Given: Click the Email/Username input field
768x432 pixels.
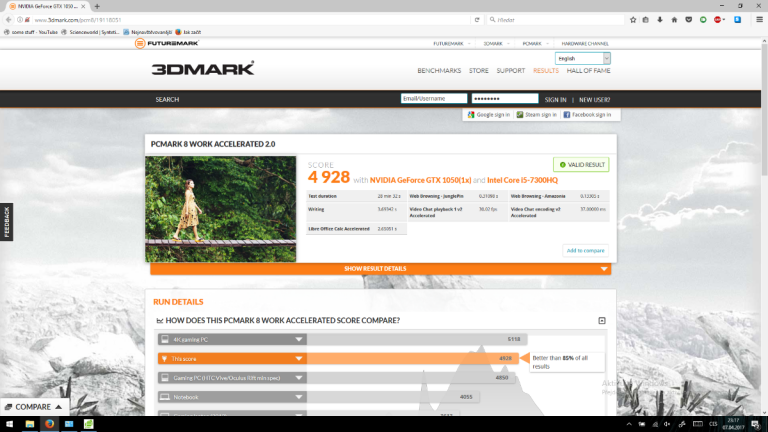Looking at the screenshot, I should [x=434, y=99].
